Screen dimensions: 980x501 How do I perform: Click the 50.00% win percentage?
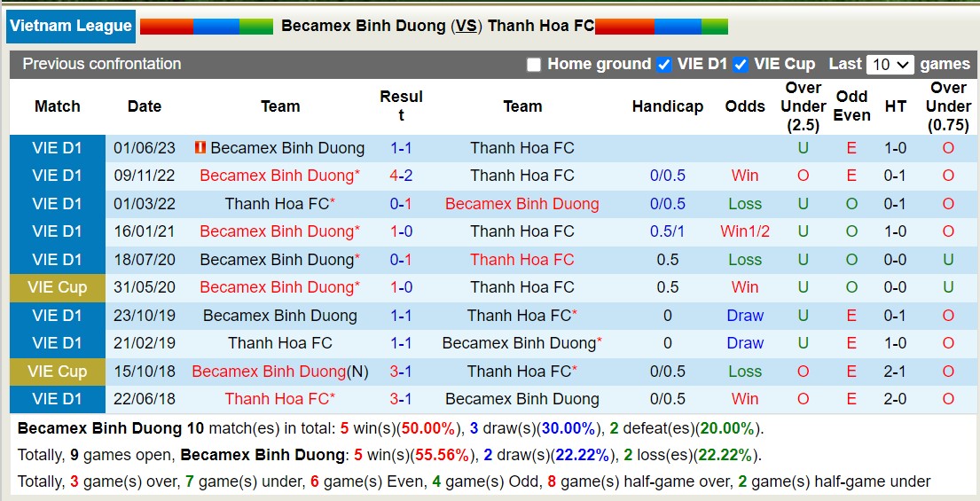point(428,428)
